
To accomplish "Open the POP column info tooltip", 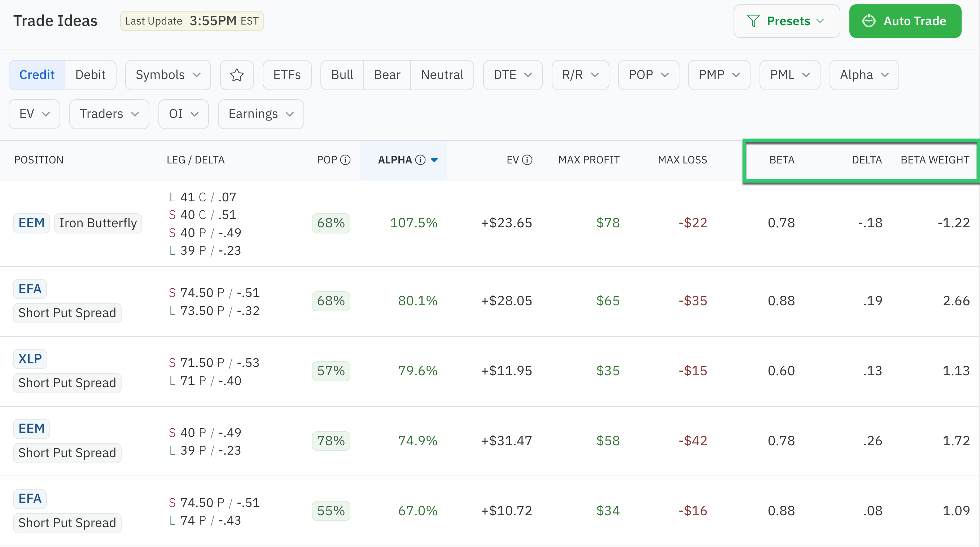I will (x=345, y=160).
